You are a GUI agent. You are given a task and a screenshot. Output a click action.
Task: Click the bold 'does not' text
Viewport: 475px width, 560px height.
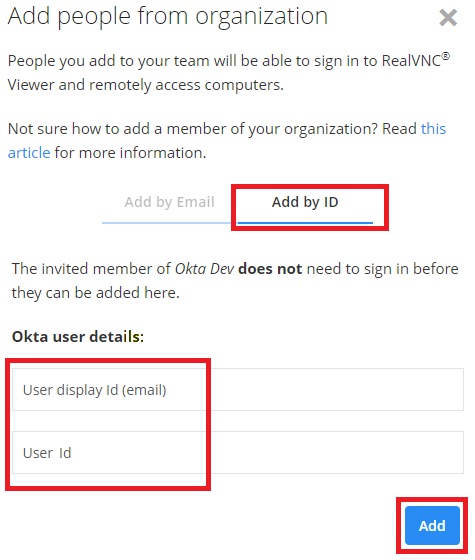(x=270, y=269)
